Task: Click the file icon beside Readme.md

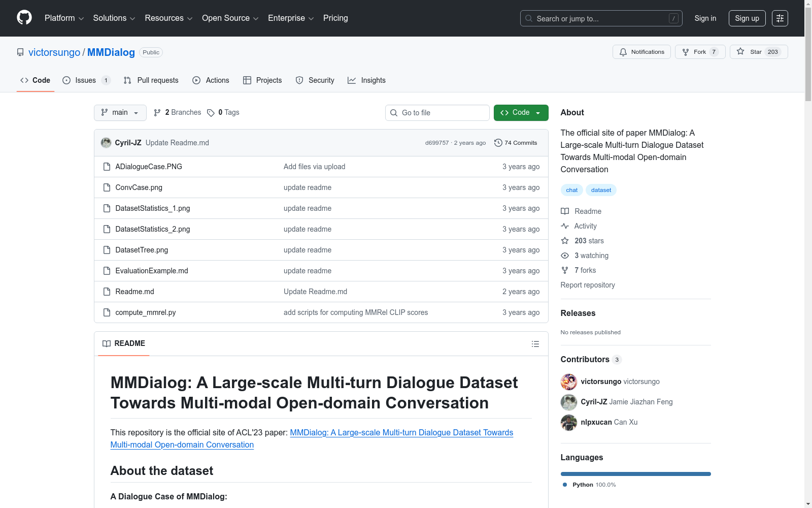Action: coord(107,292)
